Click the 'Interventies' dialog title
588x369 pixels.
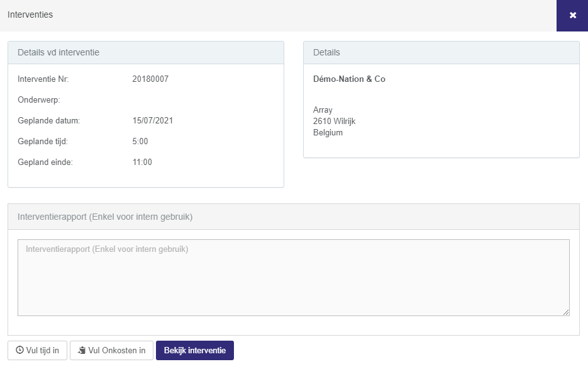click(x=30, y=14)
